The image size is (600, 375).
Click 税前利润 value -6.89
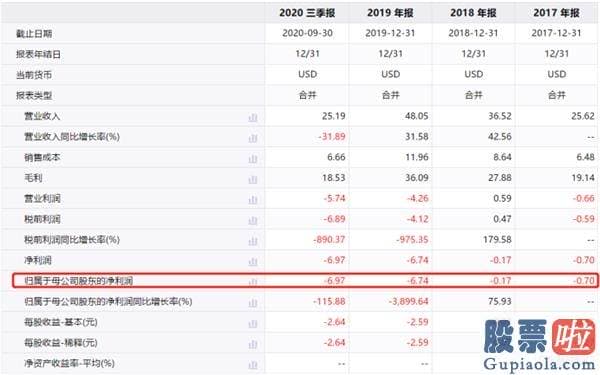334,219
